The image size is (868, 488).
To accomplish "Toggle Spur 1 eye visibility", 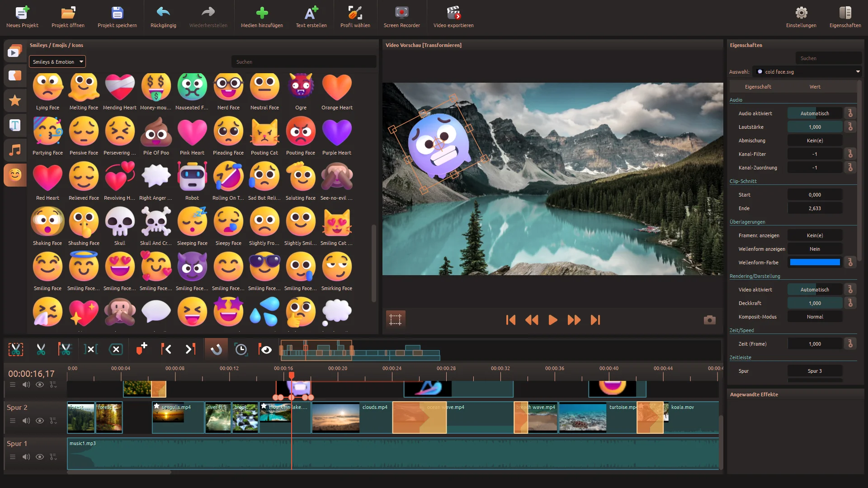I will coord(40,457).
